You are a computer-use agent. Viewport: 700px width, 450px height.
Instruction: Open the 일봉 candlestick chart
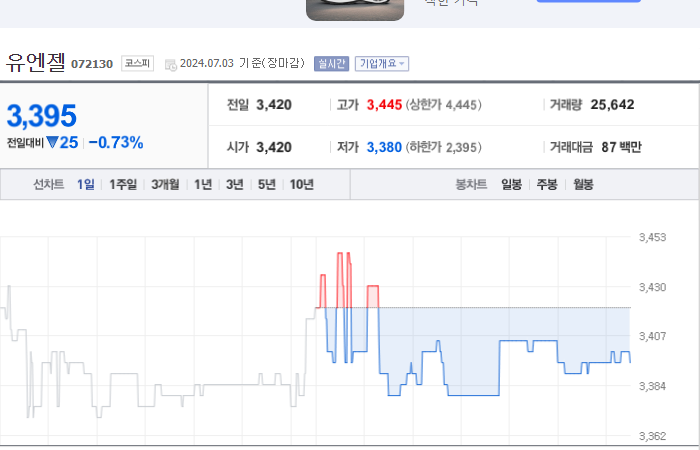[x=512, y=184]
